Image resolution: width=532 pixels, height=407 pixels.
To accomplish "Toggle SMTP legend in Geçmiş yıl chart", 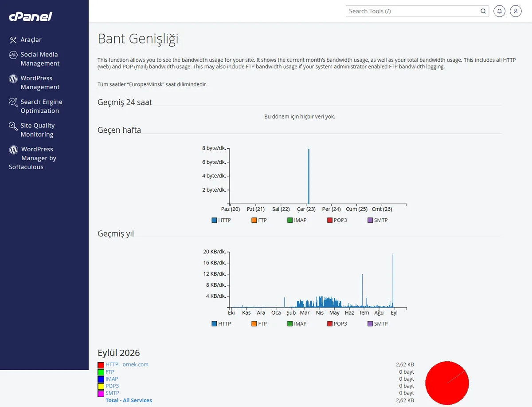I will tap(378, 324).
